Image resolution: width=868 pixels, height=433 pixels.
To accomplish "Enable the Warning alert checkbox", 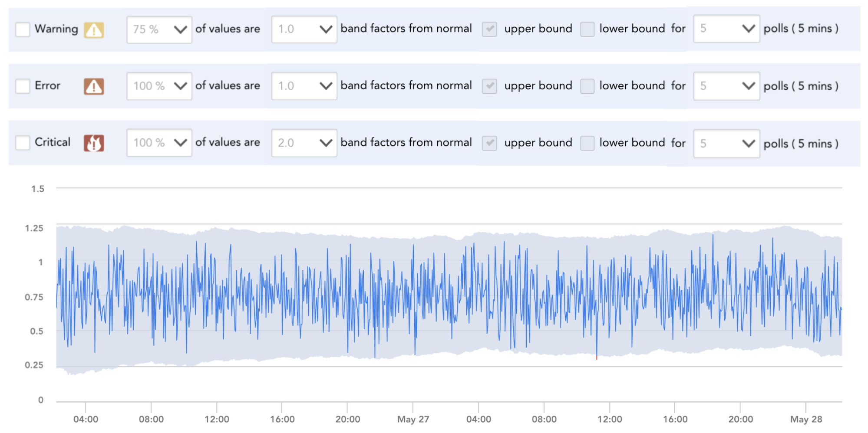I will point(23,30).
